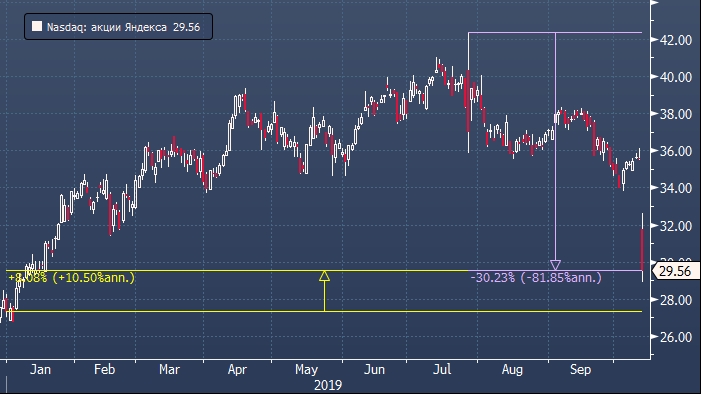Image resolution: width=702 pixels, height=395 pixels.
Task: Click the yellow +8.08% (+10.50%ann.) annotation
Action: 72,278
